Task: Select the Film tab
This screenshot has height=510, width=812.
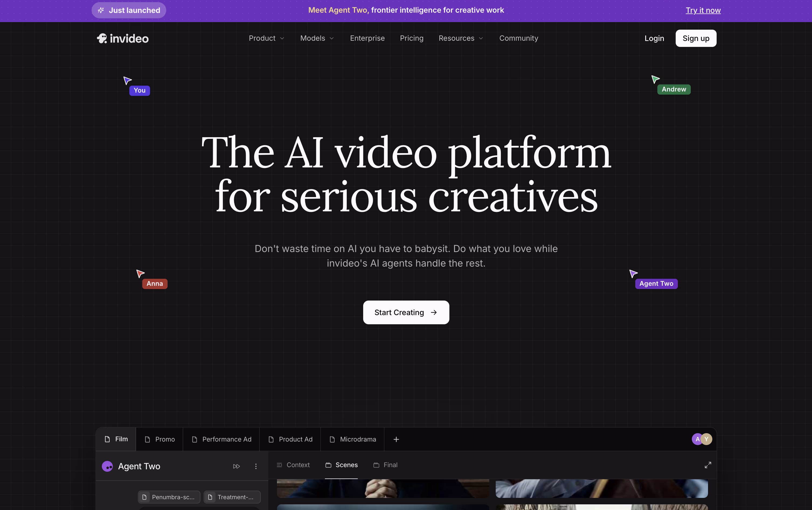Action: point(116,439)
